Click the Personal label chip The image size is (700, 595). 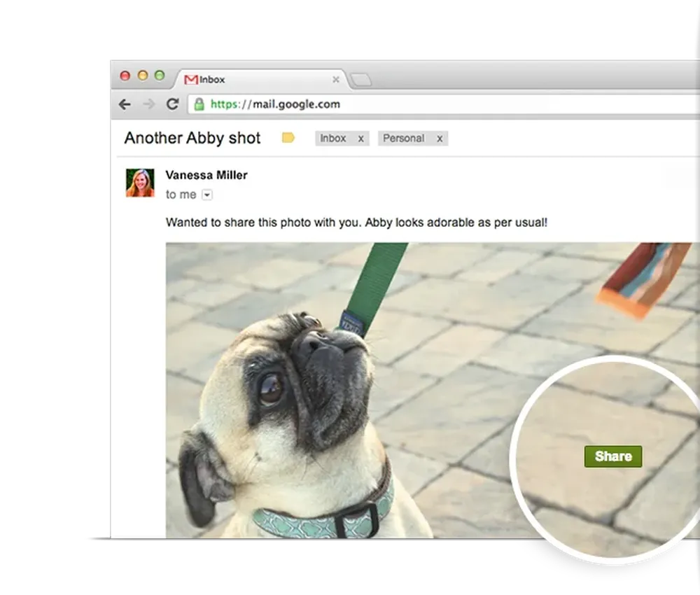(403, 139)
